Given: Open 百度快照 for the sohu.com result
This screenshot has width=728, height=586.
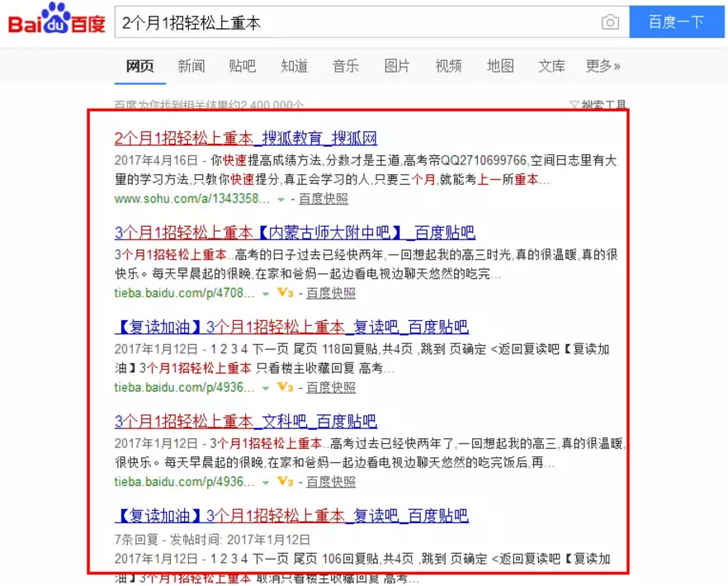Looking at the screenshot, I should coord(324,199).
